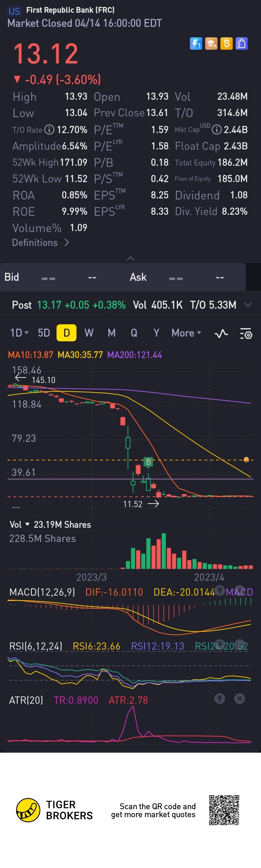The width and height of the screenshot is (261, 868).
Task: Tap the Total Equity 186.2M value
Action: pos(233,163)
